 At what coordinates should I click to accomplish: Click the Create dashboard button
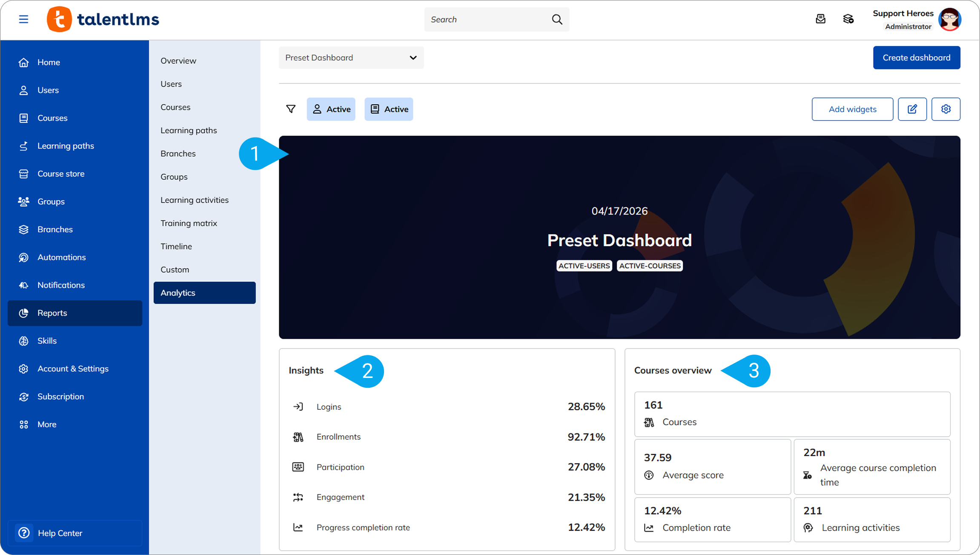(x=916, y=57)
